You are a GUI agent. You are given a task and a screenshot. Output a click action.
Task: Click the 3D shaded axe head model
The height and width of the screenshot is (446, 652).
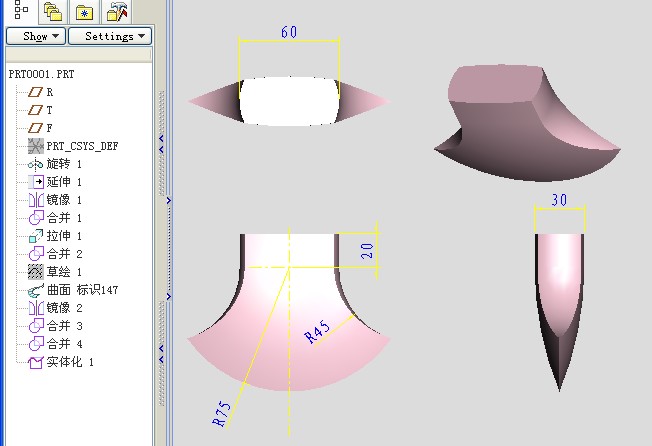[x=527, y=123]
